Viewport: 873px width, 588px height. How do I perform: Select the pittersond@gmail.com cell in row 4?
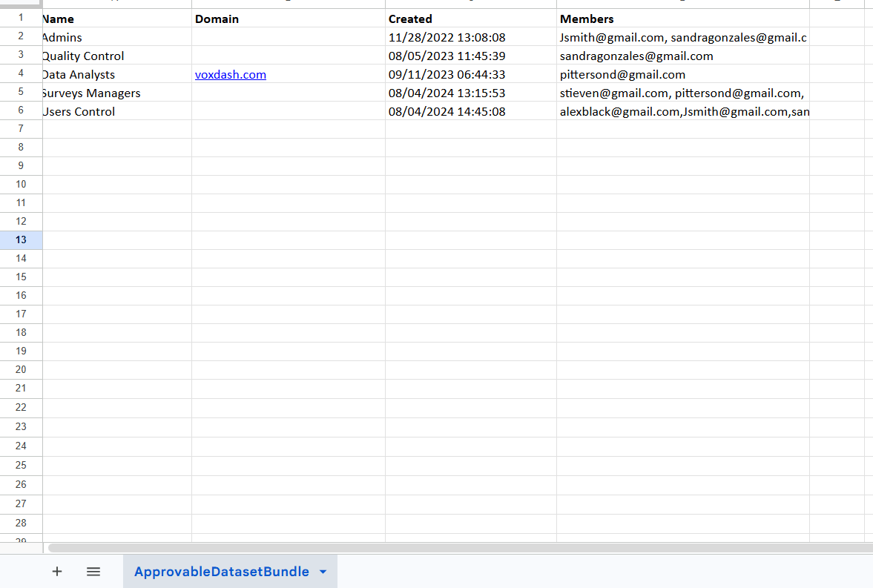pyautogui.click(x=682, y=75)
